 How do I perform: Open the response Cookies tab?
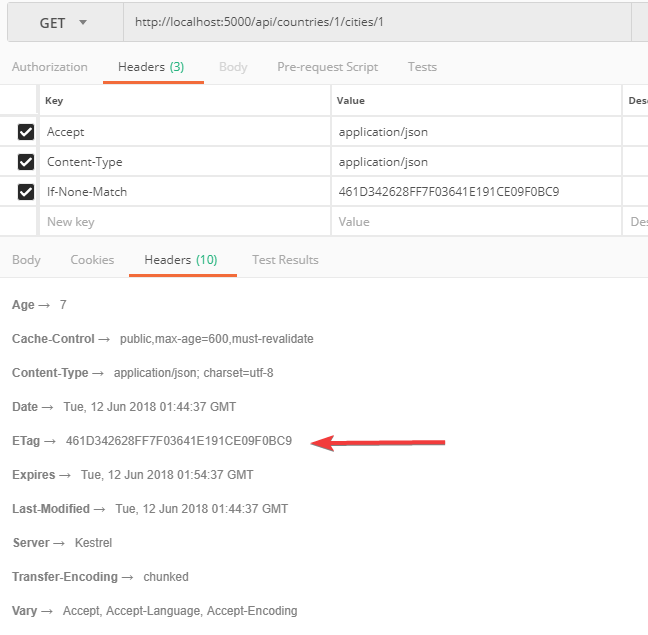[x=92, y=260]
